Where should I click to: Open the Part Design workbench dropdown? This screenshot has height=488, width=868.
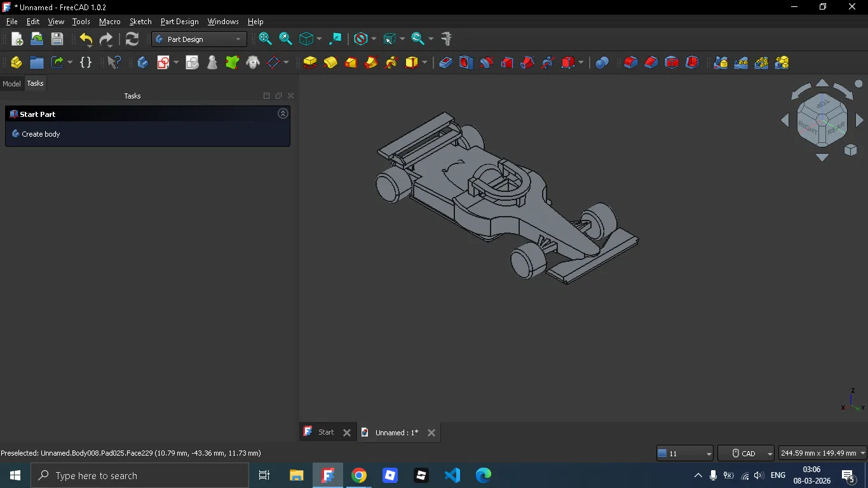click(199, 39)
